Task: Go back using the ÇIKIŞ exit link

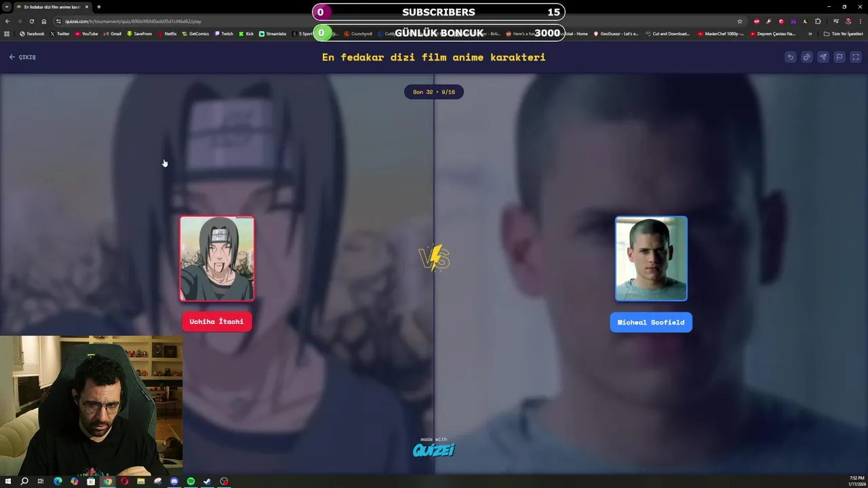Action: click(x=22, y=57)
